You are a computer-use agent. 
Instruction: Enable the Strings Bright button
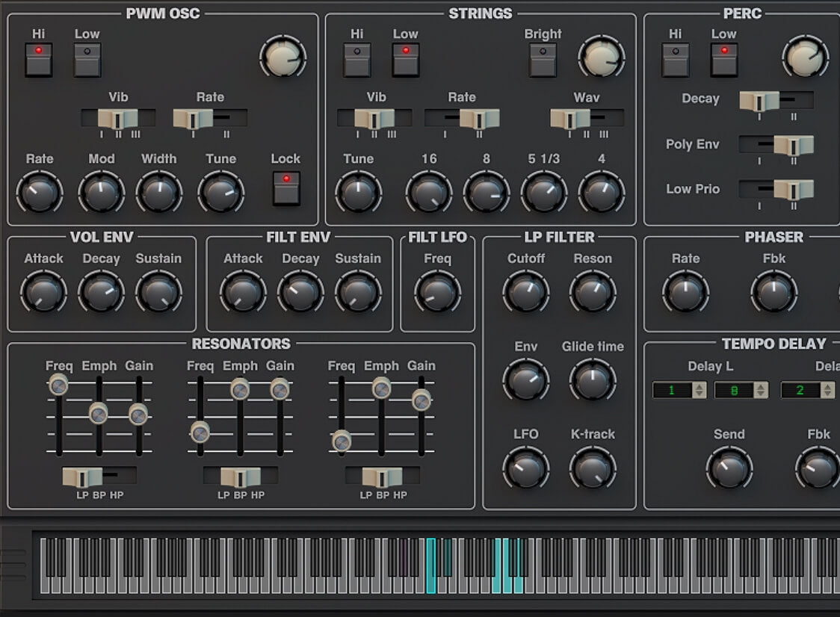click(x=543, y=60)
